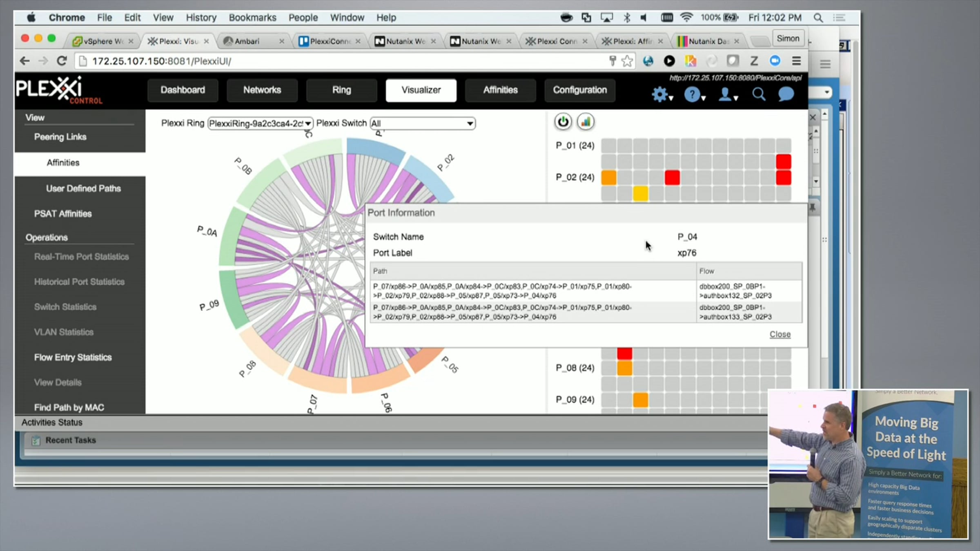Open the Ring tab
This screenshot has height=551, width=980.
coord(341,90)
